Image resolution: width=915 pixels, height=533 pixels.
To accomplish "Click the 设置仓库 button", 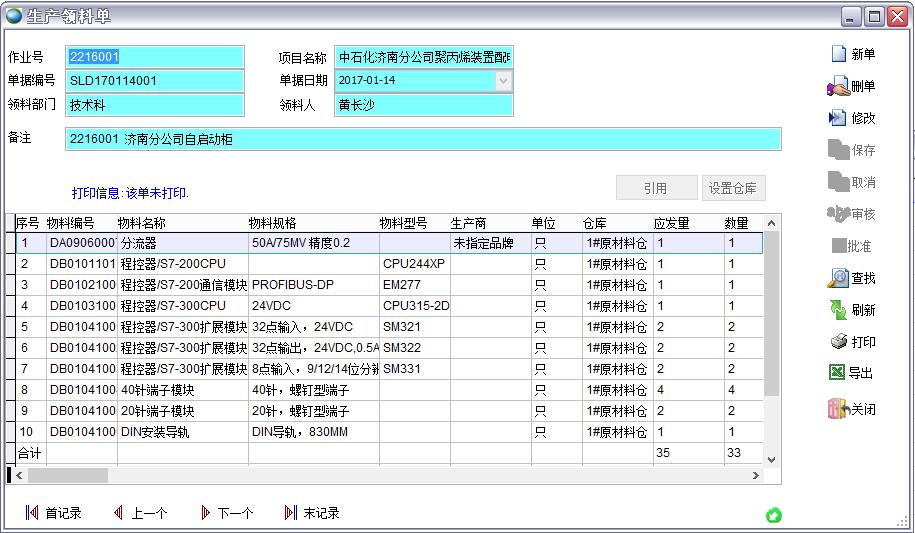I will pos(733,188).
